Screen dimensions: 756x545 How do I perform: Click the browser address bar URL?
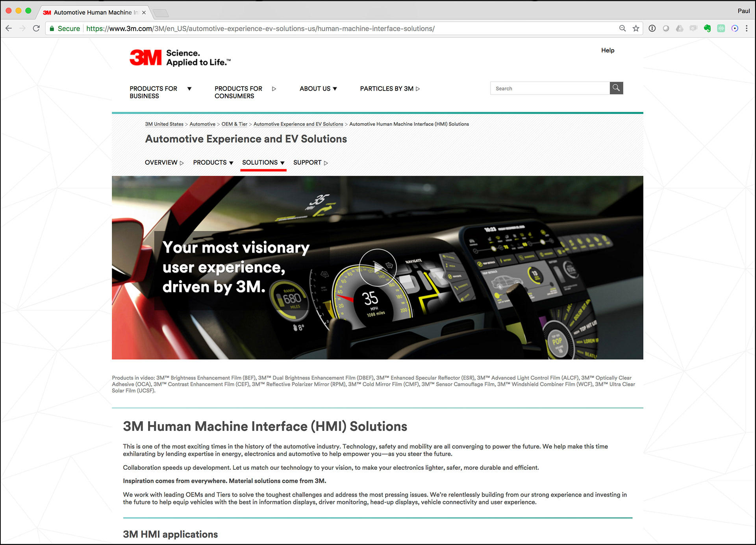tap(260, 28)
